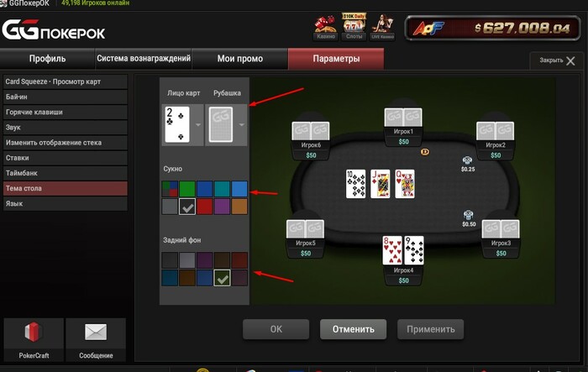Open the Горячие клавиши settings item
This screenshot has height=372, width=588.
point(66,113)
